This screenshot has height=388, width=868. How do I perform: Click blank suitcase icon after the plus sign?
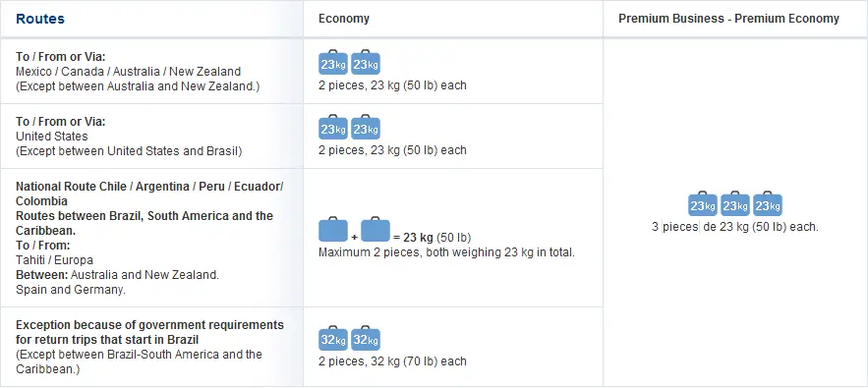pyautogui.click(x=376, y=231)
